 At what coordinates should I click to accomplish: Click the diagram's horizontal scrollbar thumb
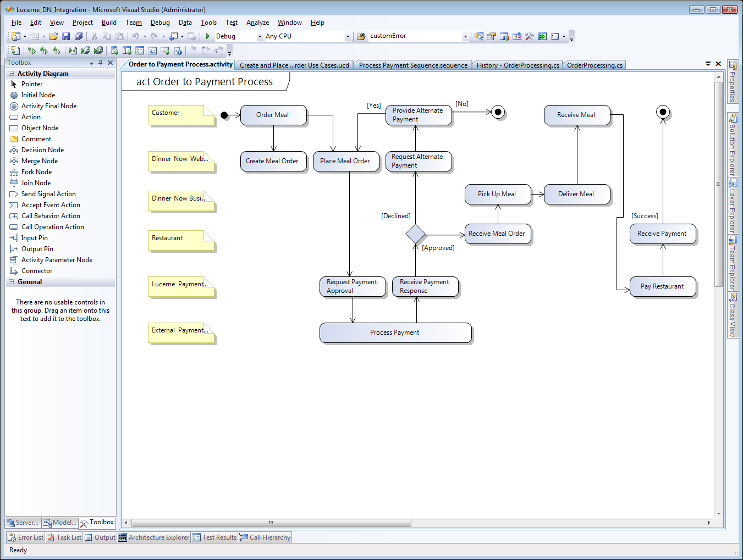(271, 523)
